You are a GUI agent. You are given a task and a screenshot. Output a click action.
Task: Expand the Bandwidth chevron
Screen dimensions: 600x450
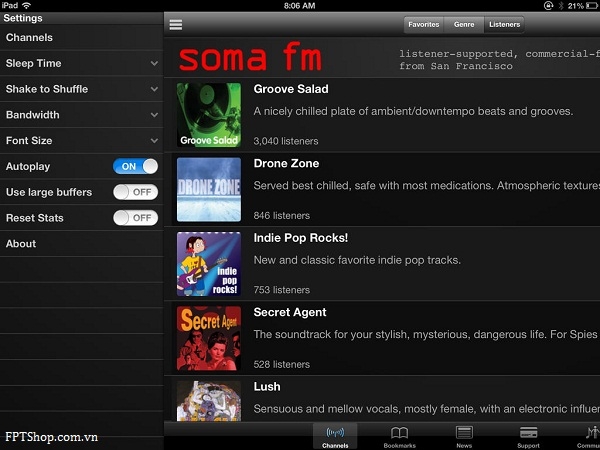pos(154,115)
